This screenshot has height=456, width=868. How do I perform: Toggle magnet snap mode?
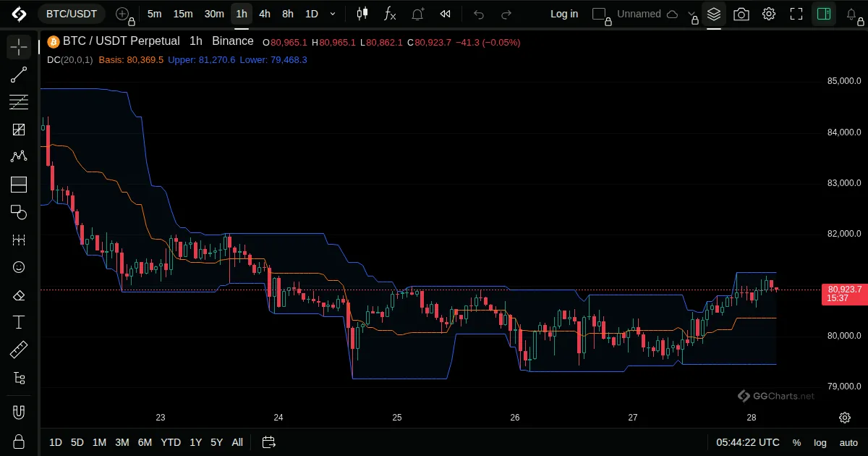[19, 413]
